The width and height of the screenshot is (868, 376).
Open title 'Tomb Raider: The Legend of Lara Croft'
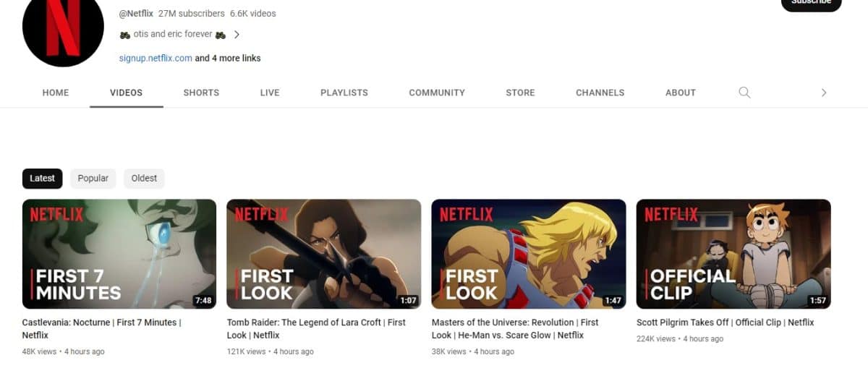pyautogui.click(x=316, y=329)
